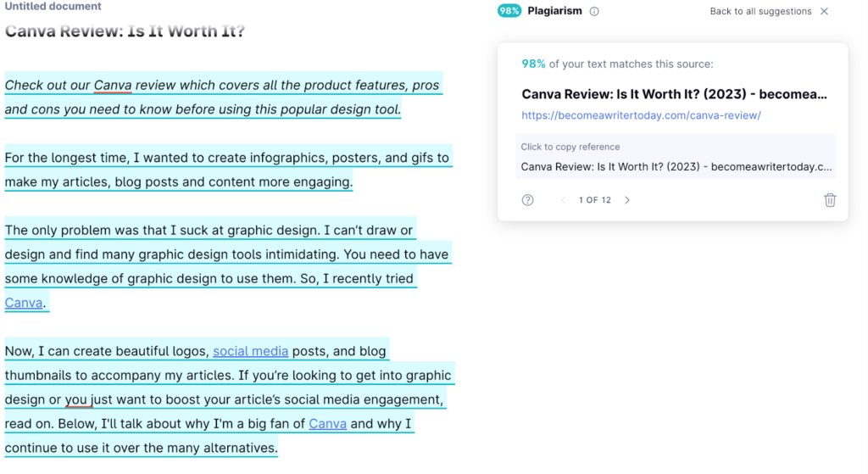Open the becomeawritertoday.com canva-review URL
868x474 pixels.
coord(641,115)
